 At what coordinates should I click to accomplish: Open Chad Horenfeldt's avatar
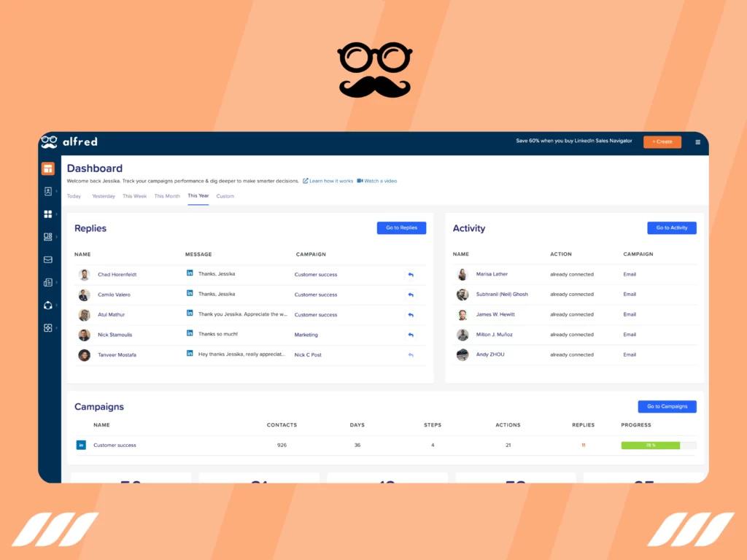[85, 275]
